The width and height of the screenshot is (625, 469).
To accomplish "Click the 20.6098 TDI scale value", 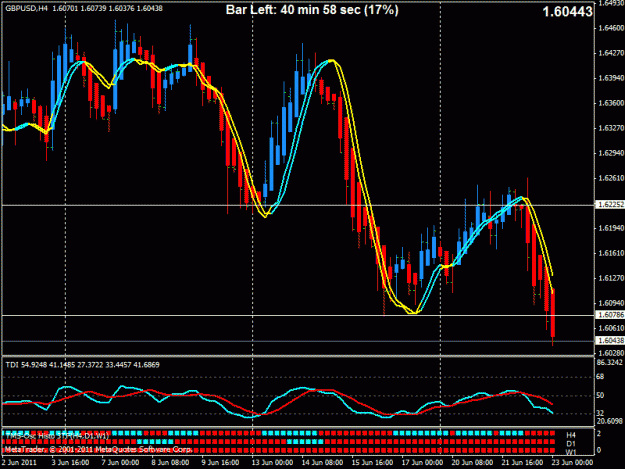I will coord(609,421).
